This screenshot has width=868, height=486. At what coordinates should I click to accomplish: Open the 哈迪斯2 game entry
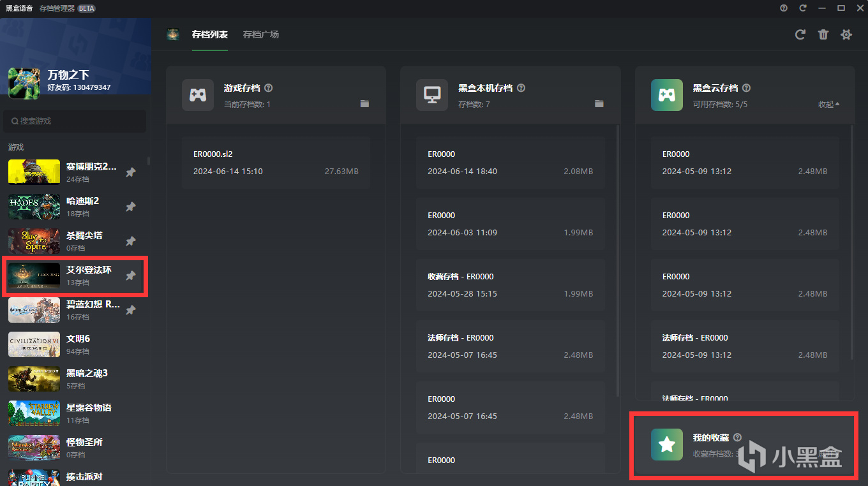pos(75,207)
